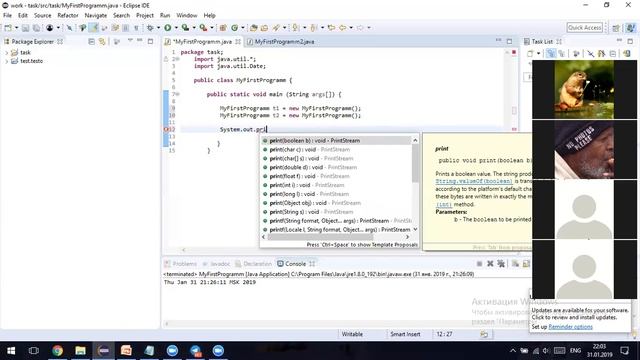Switch to the Javadoc tab

[x=216, y=264]
